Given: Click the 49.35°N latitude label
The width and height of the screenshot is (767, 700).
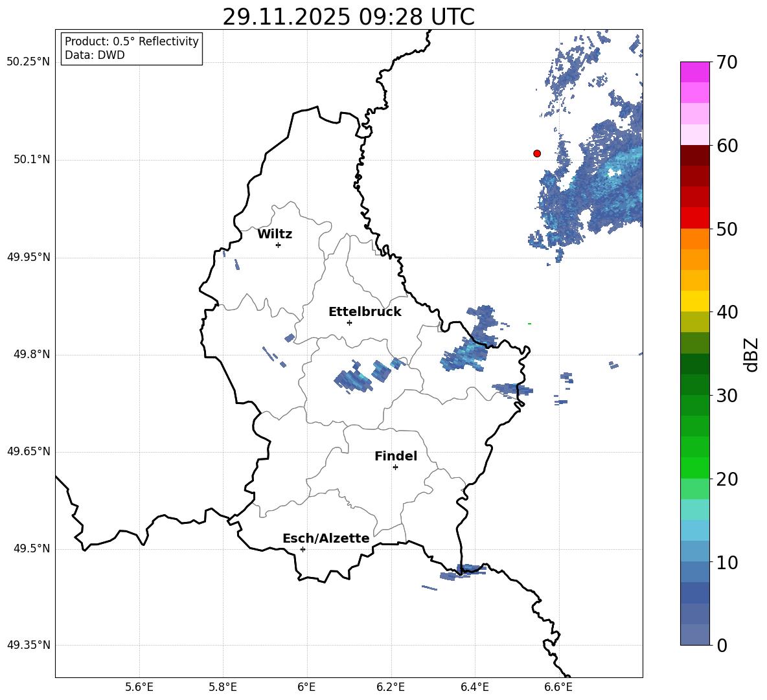Looking at the screenshot, I should (x=29, y=645).
